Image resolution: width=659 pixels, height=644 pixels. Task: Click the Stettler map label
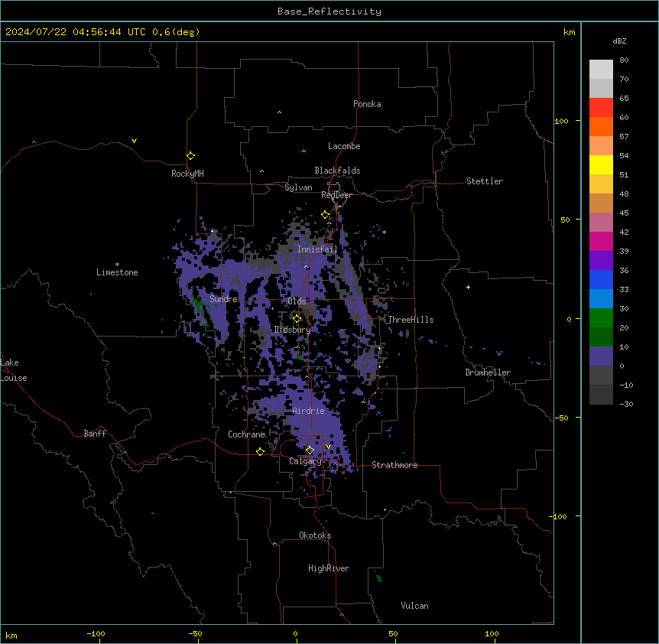point(485,181)
